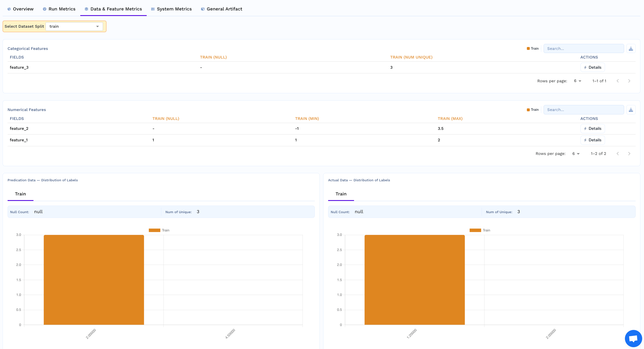The width and height of the screenshot is (644, 349).
Task: Click the Overview tab icon
Action: tap(9, 9)
